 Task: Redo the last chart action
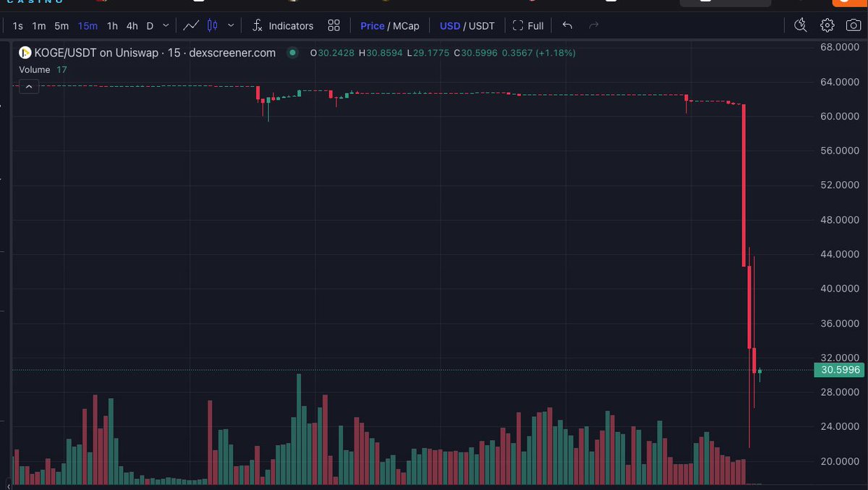click(x=594, y=25)
